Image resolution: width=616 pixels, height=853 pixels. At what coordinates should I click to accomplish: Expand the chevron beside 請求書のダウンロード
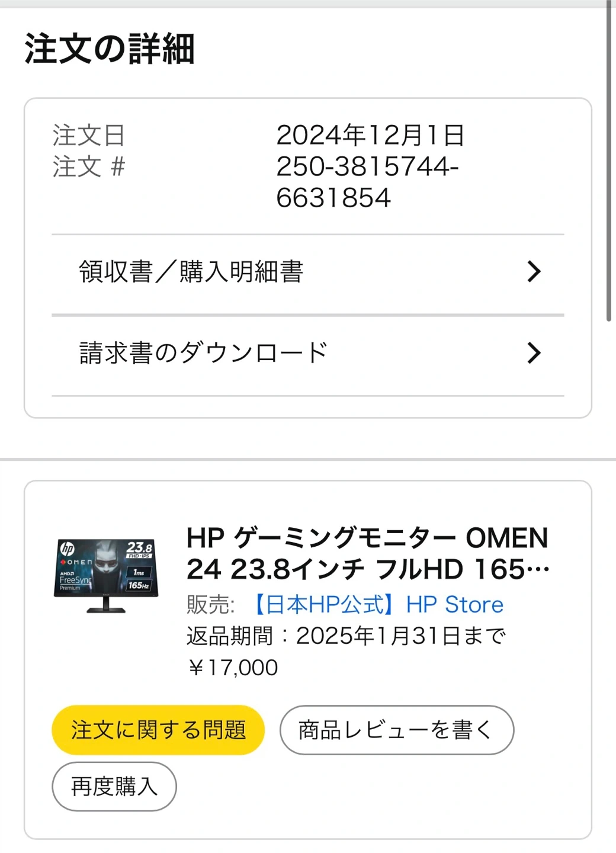(x=534, y=353)
